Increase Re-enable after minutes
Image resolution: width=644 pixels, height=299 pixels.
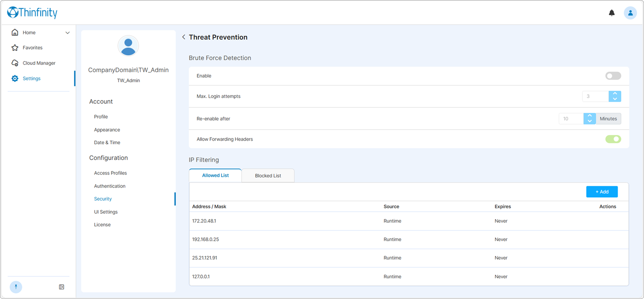point(590,116)
